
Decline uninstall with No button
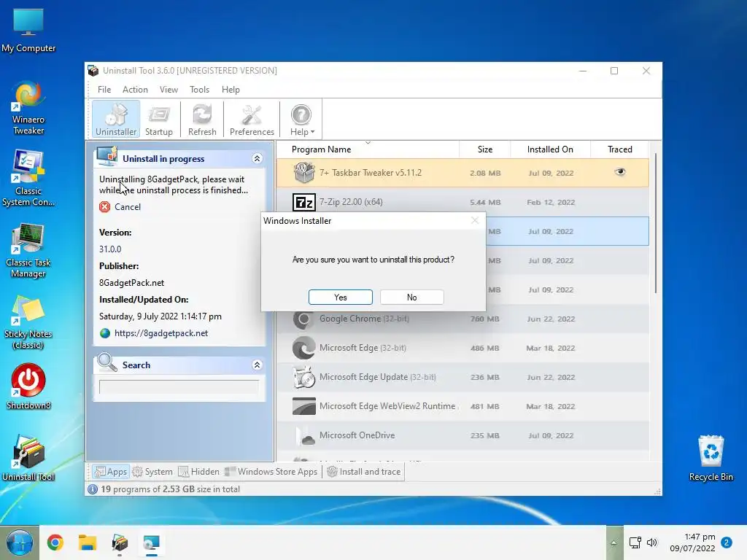click(411, 297)
